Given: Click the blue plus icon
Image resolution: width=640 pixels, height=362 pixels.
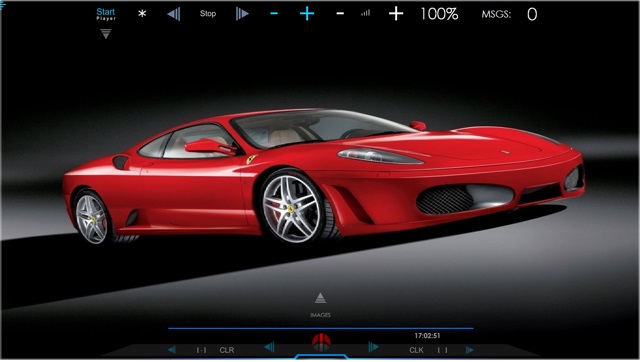Looking at the screenshot, I should coord(307,14).
